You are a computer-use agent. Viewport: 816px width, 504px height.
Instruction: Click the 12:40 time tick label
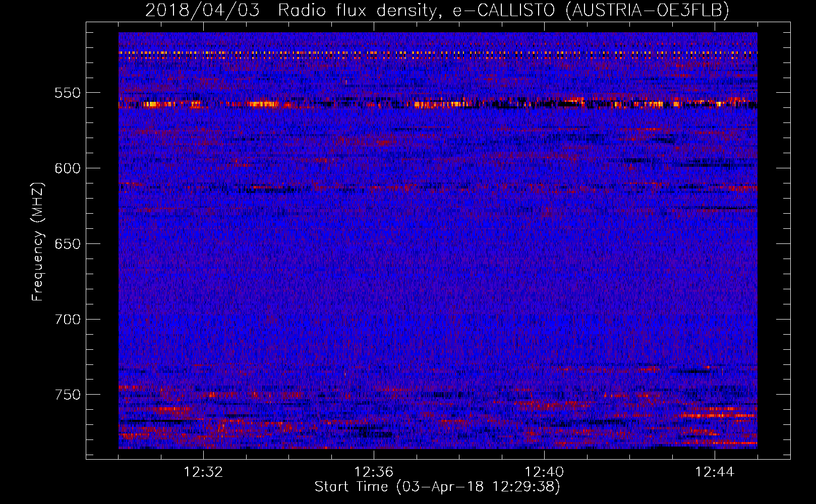coord(544,472)
